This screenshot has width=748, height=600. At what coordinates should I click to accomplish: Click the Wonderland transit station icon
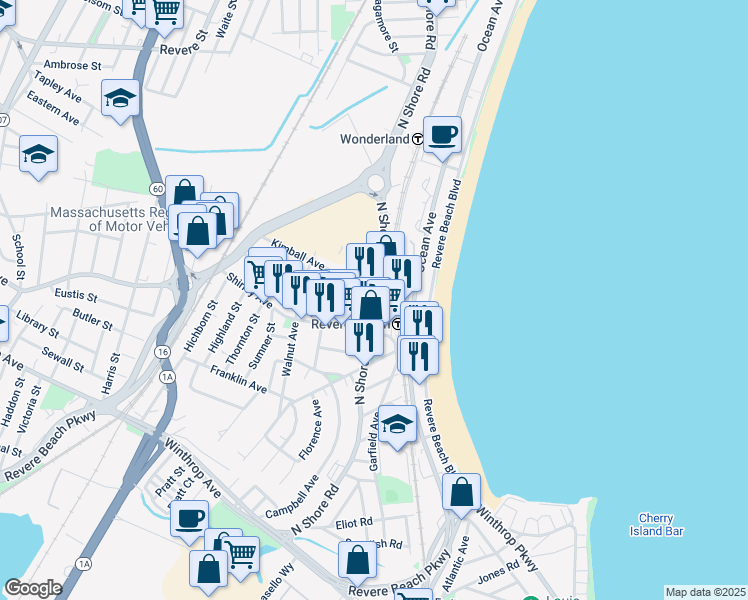[x=417, y=139]
